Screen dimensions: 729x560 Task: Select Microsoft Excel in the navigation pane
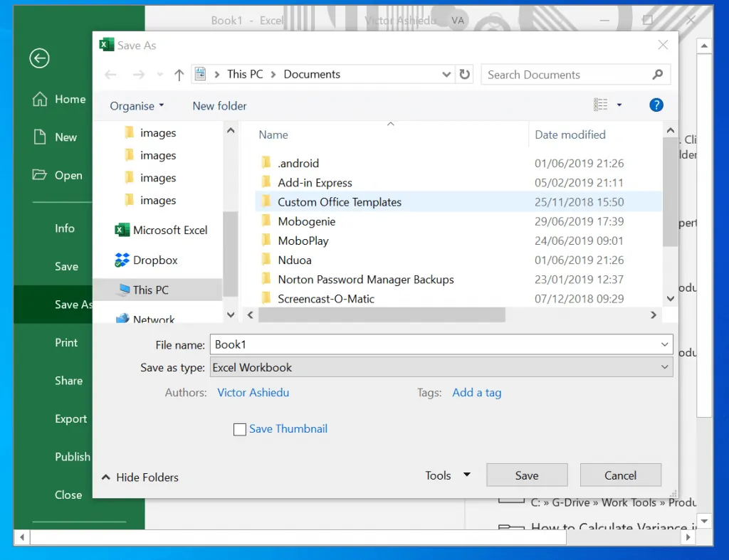(x=171, y=230)
